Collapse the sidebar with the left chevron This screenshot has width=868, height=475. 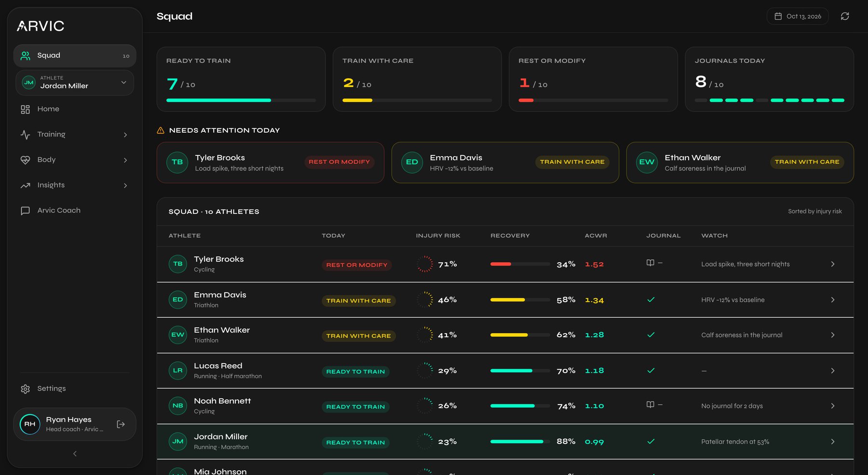75,454
